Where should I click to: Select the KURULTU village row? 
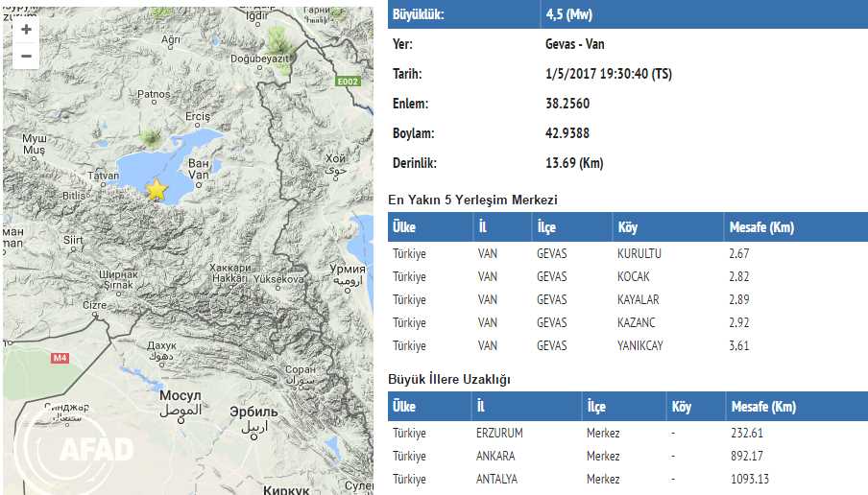click(x=639, y=254)
